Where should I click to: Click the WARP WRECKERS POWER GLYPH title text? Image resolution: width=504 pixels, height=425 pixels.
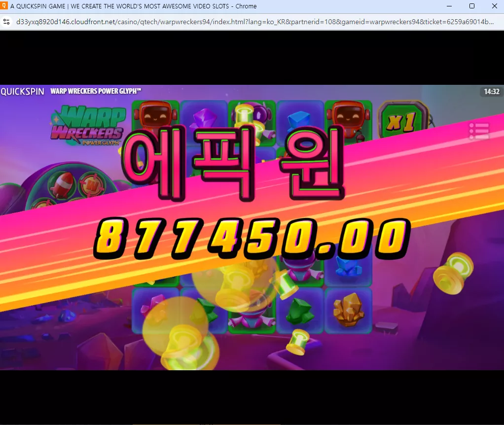(x=96, y=91)
